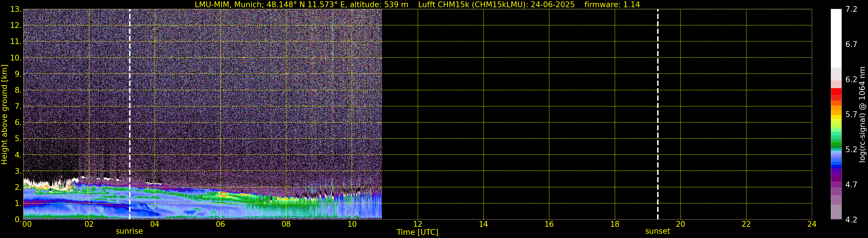
Task: Click the 4.2 value on the colorbar
Action: tap(851, 220)
